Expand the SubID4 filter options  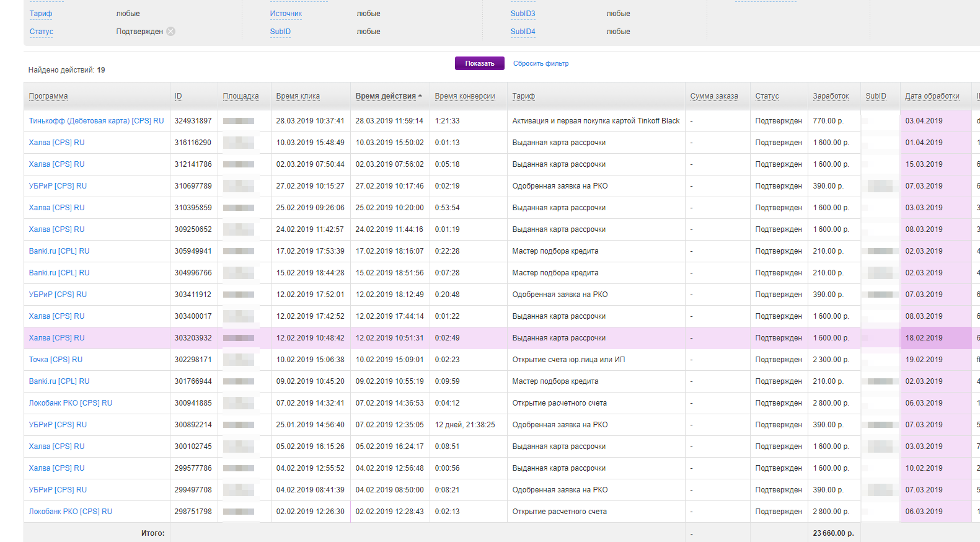pyautogui.click(x=523, y=32)
